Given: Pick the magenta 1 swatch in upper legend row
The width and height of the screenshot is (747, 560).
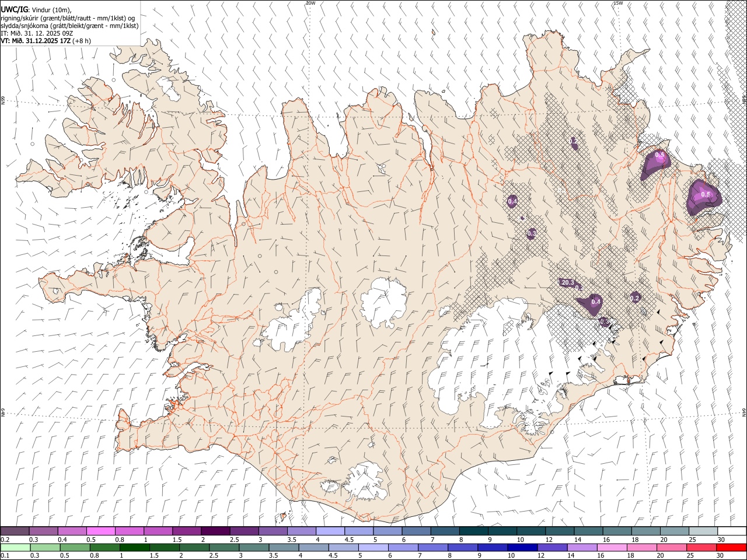Looking at the screenshot, I should pos(158,531).
